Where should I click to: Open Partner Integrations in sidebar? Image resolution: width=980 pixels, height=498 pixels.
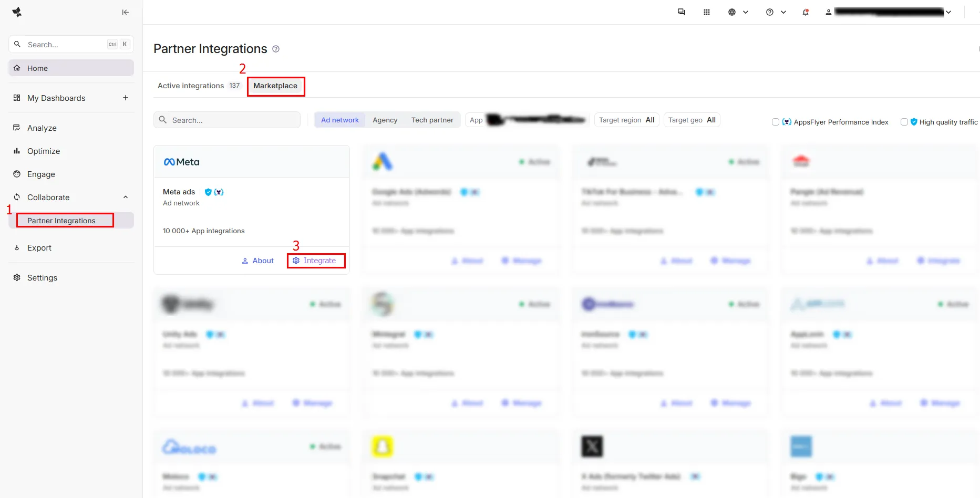click(x=71, y=220)
